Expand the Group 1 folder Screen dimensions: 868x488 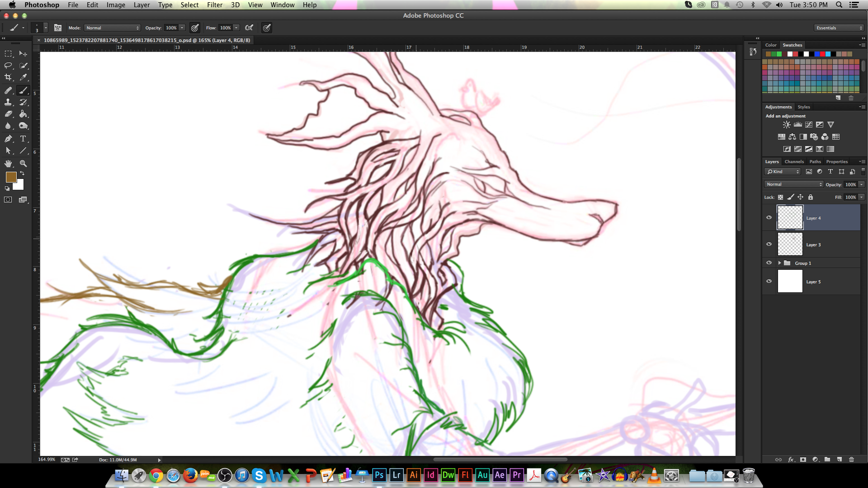pos(779,263)
